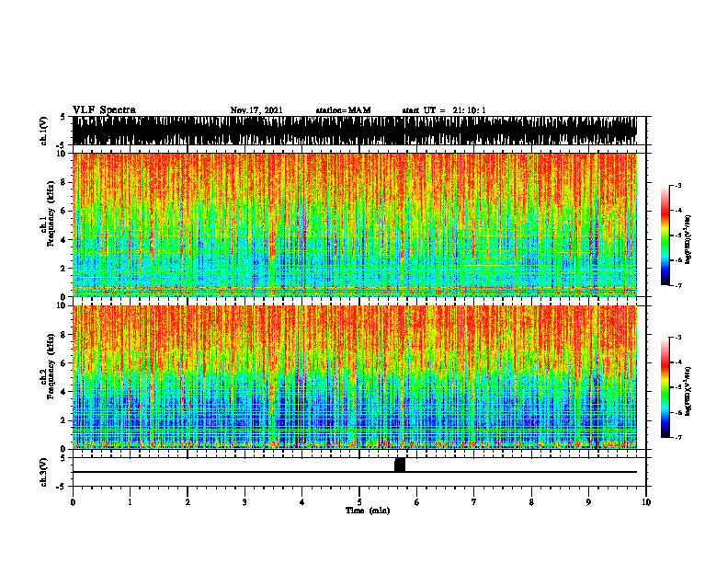Click the ch.1(V) waveform strip
The width and height of the screenshot is (728, 563).
(x=355, y=131)
